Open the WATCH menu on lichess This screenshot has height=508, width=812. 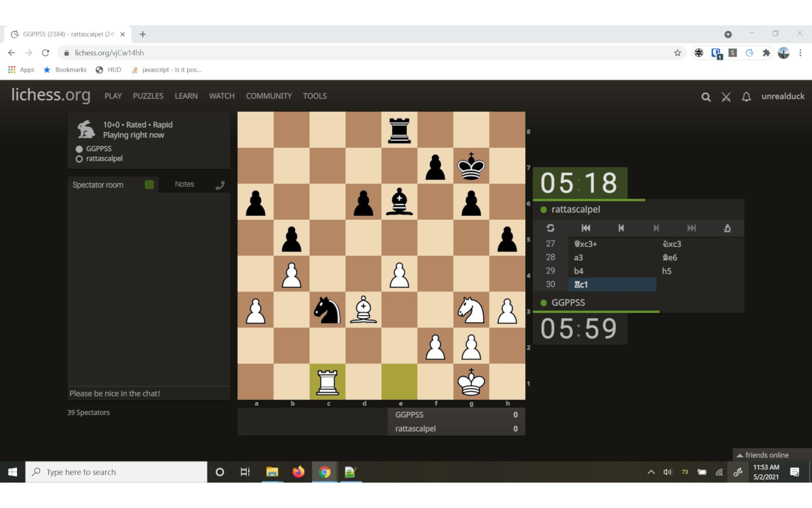(221, 96)
